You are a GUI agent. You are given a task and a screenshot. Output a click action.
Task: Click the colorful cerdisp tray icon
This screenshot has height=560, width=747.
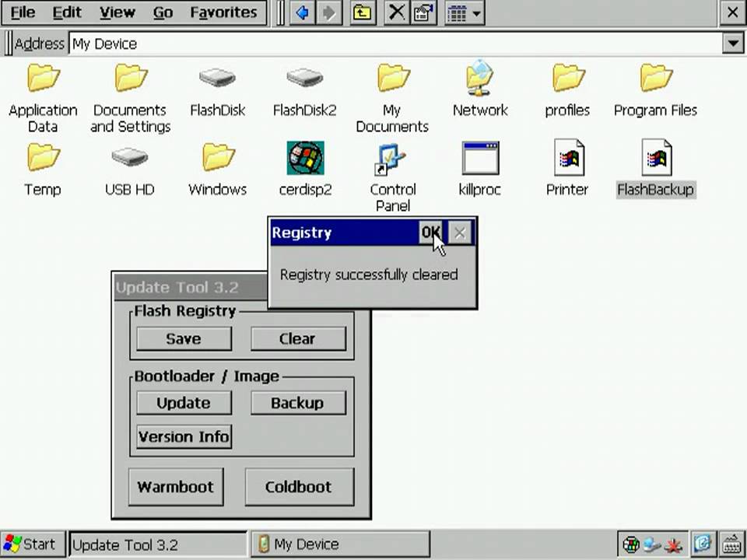[631, 544]
